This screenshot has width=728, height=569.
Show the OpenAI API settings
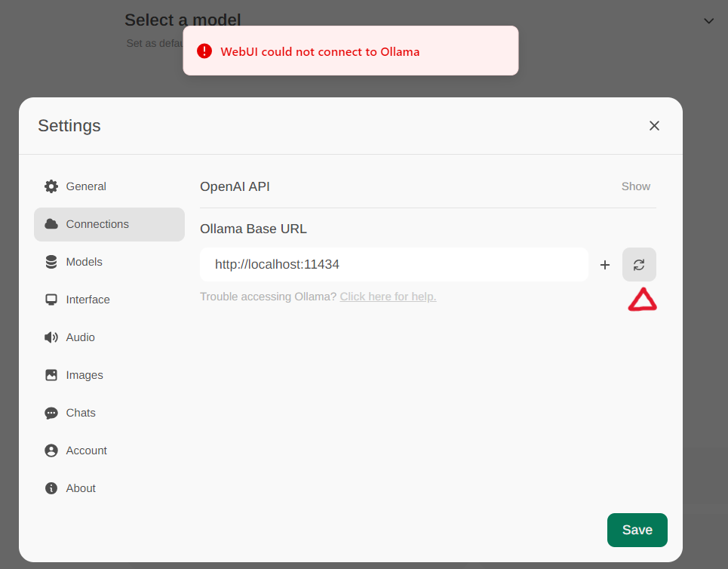pos(635,186)
